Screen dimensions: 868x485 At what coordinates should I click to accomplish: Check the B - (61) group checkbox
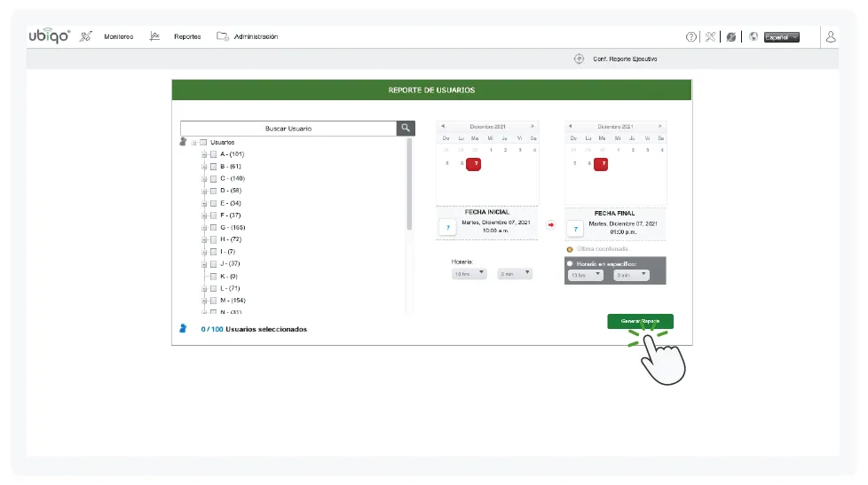pyautogui.click(x=213, y=167)
